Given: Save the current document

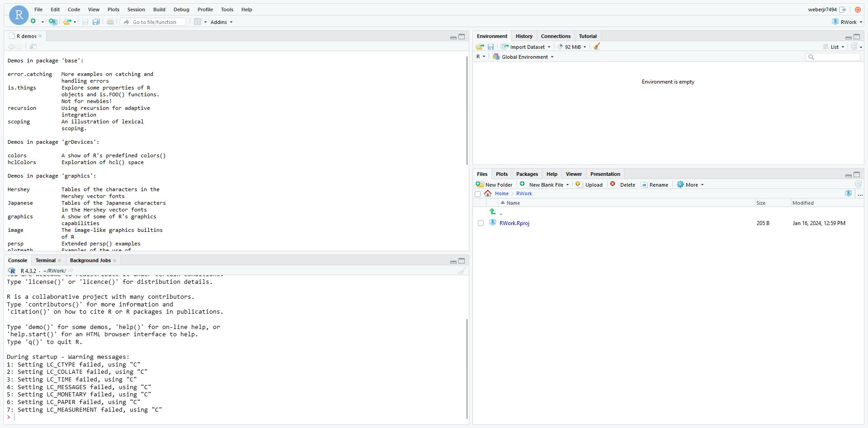Looking at the screenshot, I should click(x=85, y=22).
